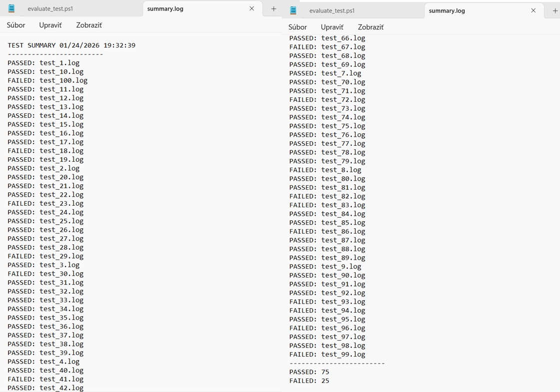Open the Súbor menu in the left window
The image size is (560, 392).
(x=16, y=25)
